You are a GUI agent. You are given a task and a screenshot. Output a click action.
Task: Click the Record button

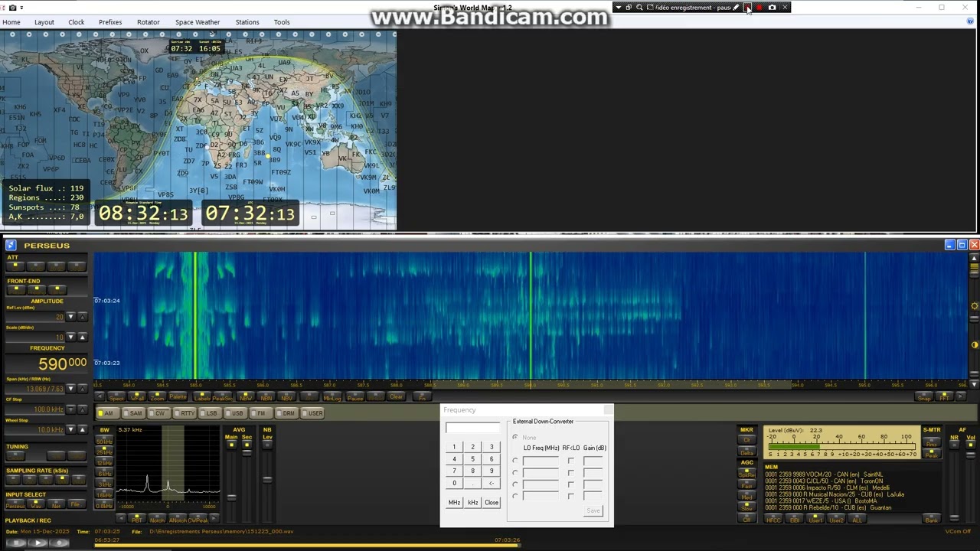(x=60, y=543)
